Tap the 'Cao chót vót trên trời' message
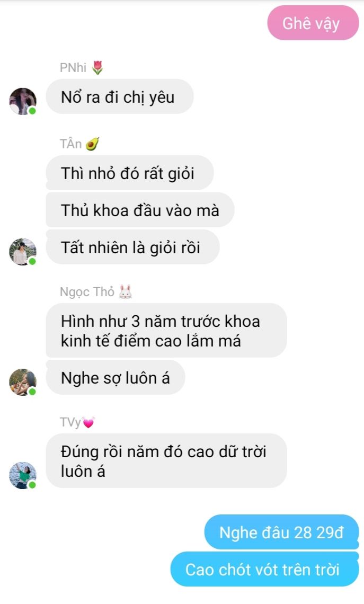The width and height of the screenshot is (364, 604). 264,569
